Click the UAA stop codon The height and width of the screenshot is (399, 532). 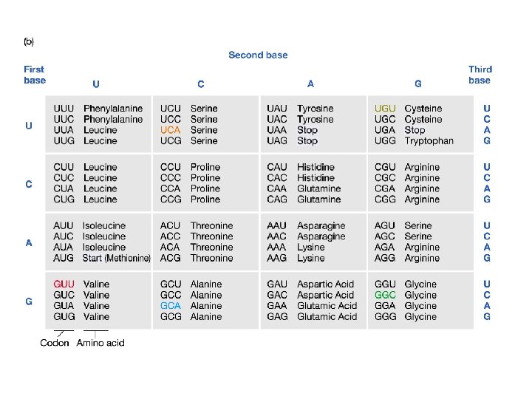(277, 130)
